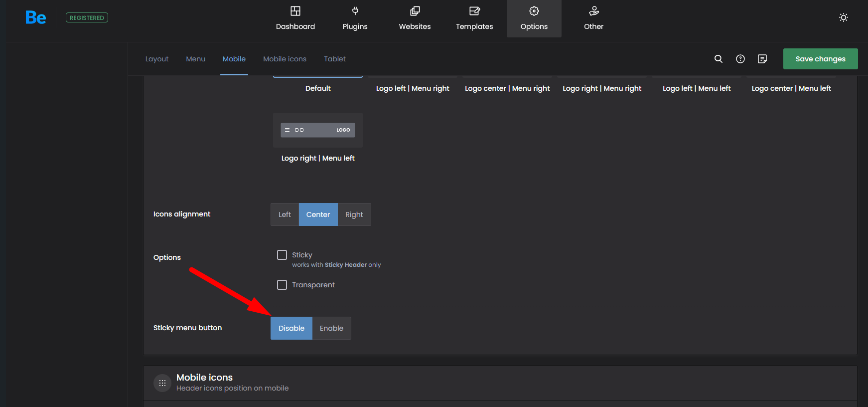Select the Options section

tap(534, 18)
